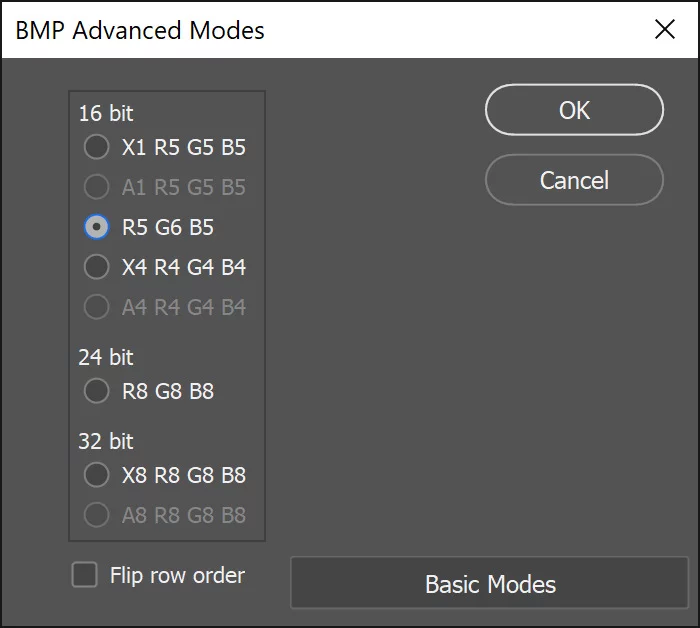The image size is (700, 628).
Task: Close the BMP Advanced Modes dialog
Action: [x=665, y=29]
